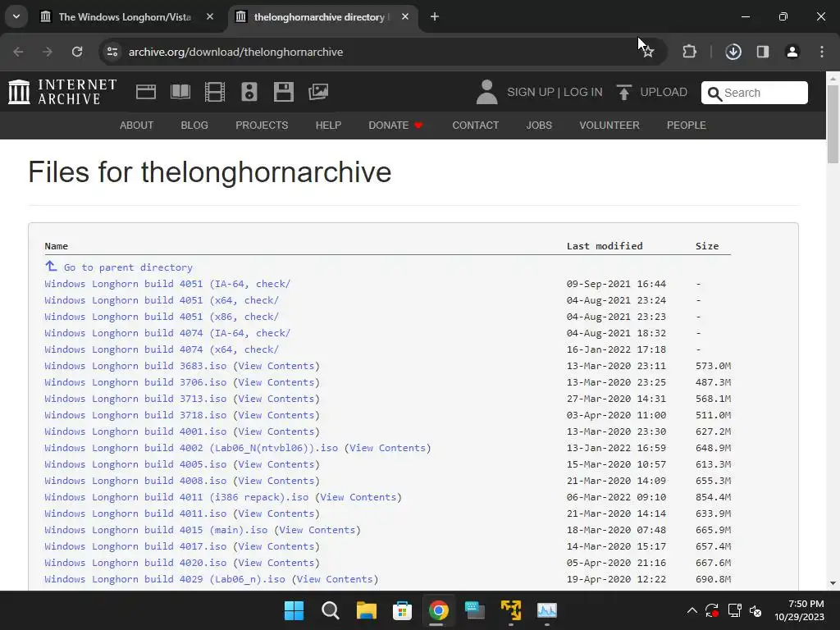Bookmark this page with star icon
Screen dimensions: 840x630
tap(648, 52)
